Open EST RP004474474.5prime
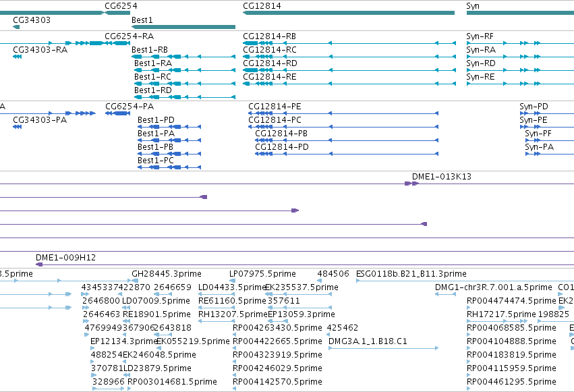The width and height of the screenshot is (574, 392). 511,301
